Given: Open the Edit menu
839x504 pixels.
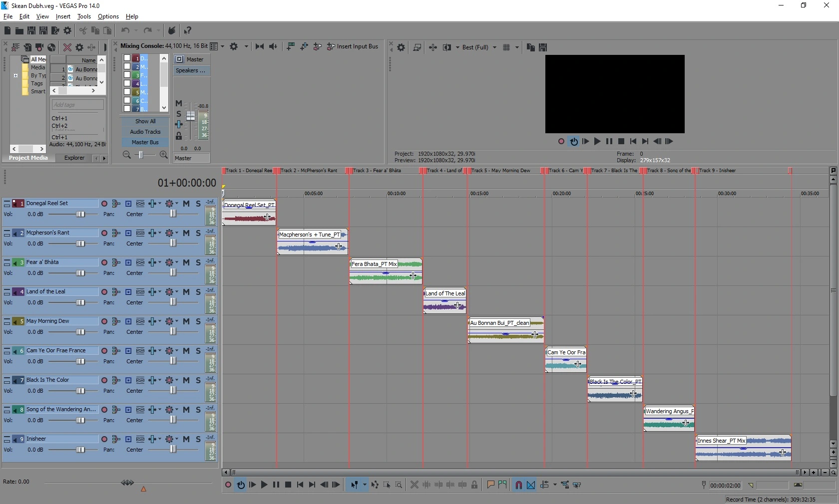Looking at the screenshot, I should click(x=24, y=16).
